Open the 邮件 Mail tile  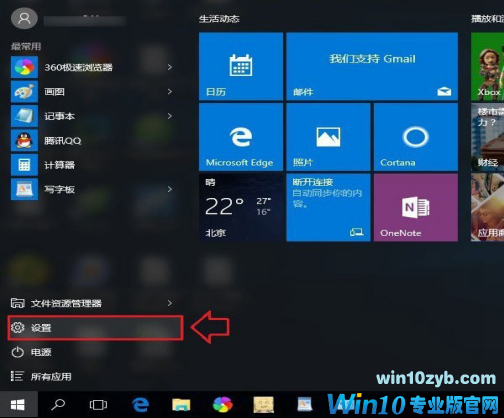(x=372, y=66)
